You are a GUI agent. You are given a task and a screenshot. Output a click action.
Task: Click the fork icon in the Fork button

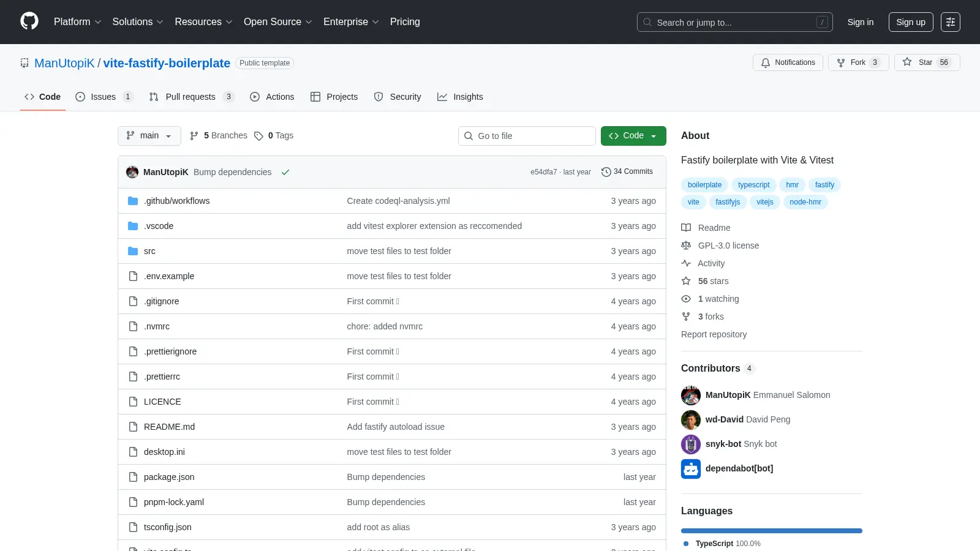coord(841,62)
